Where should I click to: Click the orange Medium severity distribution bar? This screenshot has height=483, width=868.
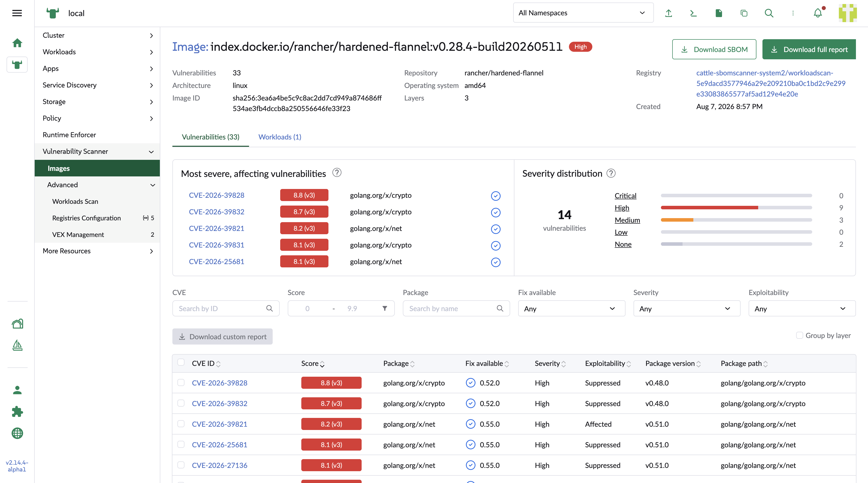[x=677, y=220]
